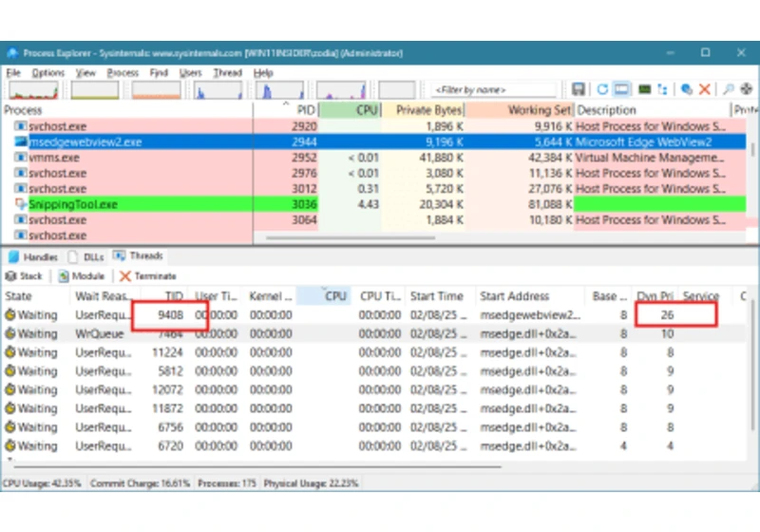Switch to the Handles tab

point(33,256)
